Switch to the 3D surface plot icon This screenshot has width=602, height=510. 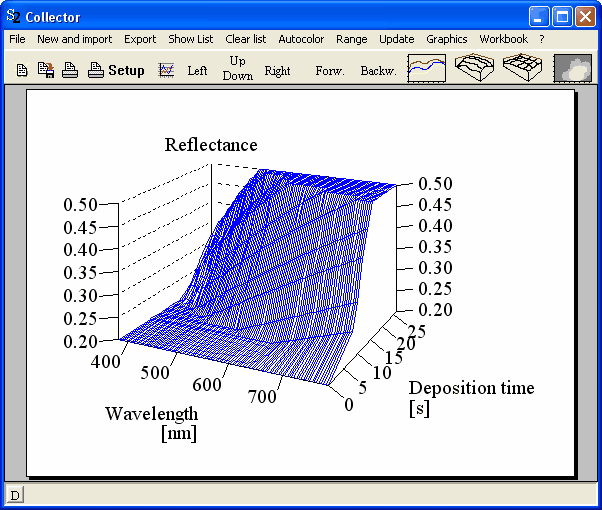point(475,68)
